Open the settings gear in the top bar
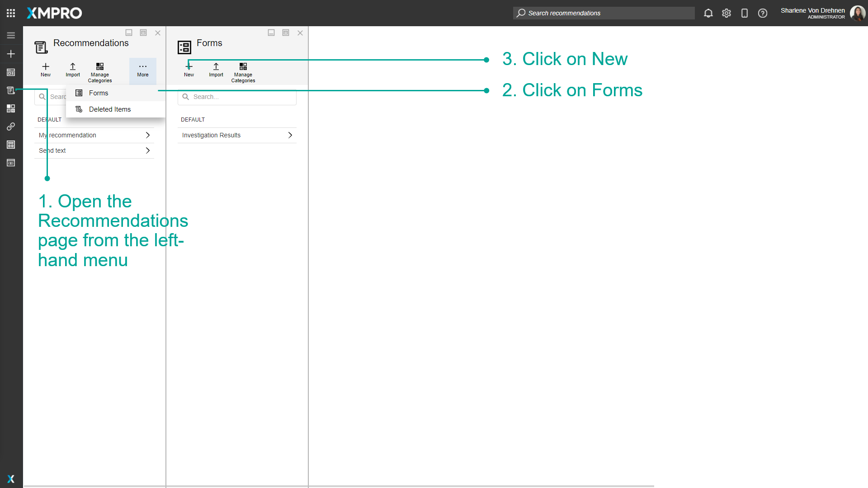The height and width of the screenshot is (488, 868). click(x=726, y=13)
